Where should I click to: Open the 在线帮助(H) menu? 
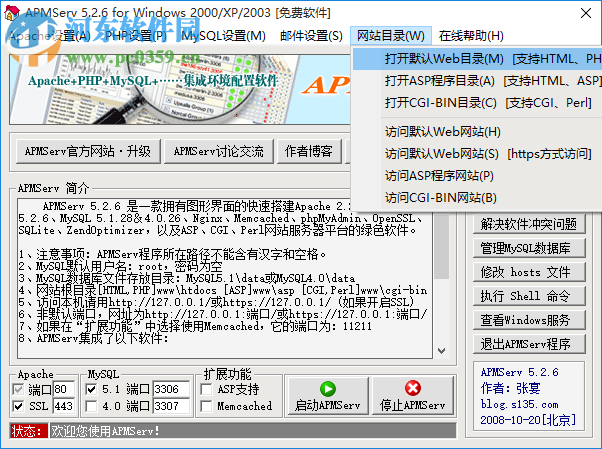(471, 36)
